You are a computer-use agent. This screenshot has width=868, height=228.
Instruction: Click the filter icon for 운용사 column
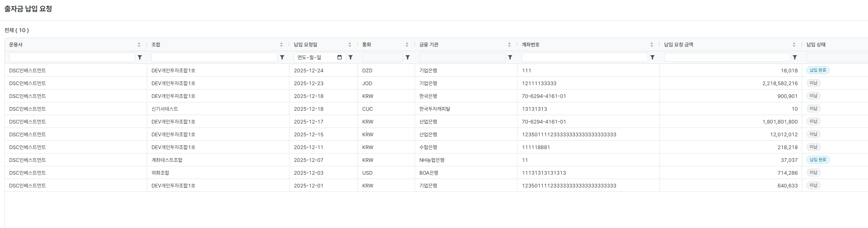click(140, 57)
